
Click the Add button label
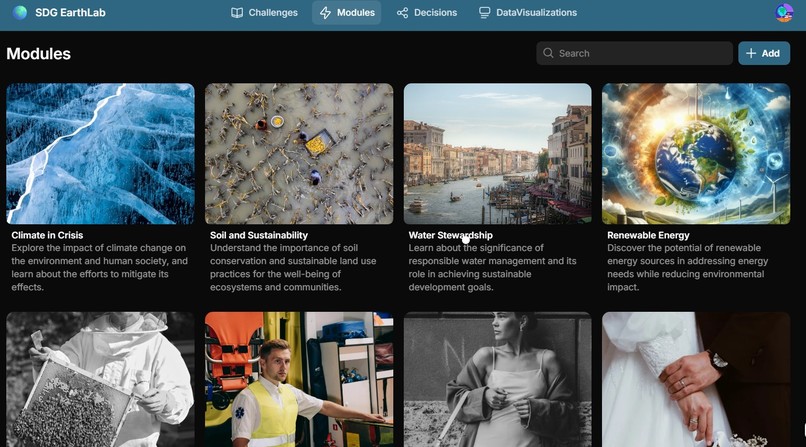pyautogui.click(x=771, y=53)
